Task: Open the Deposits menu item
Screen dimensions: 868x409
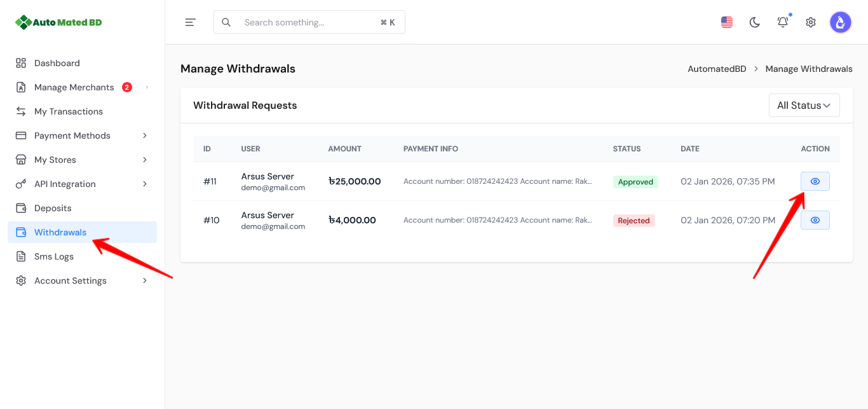Action: click(53, 208)
